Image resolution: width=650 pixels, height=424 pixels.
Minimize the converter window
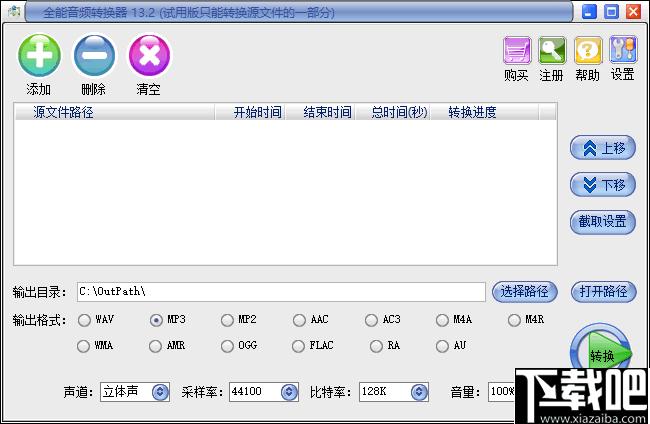(x=589, y=11)
